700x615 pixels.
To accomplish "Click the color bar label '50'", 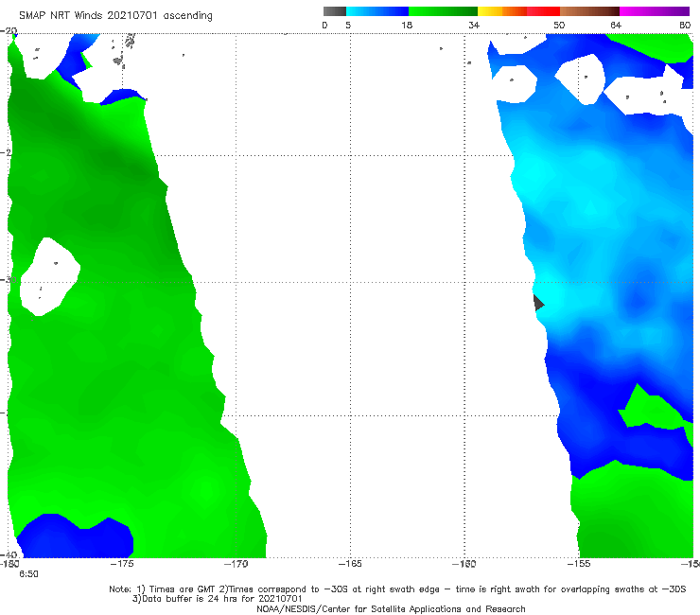I will tap(559, 26).
